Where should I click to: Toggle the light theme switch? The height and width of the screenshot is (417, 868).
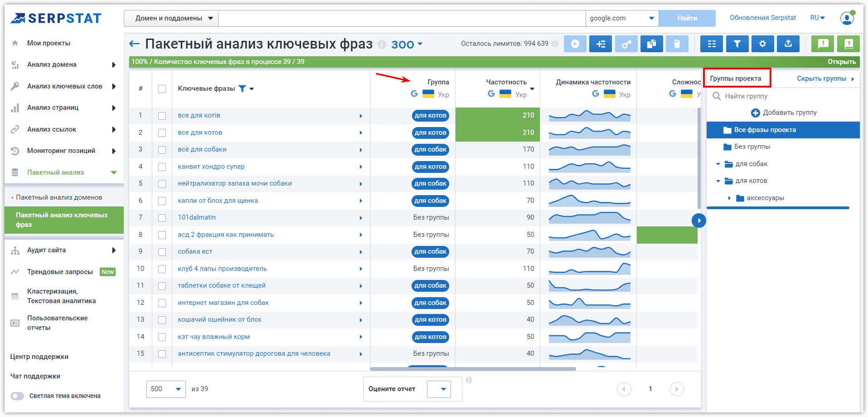click(17, 396)
